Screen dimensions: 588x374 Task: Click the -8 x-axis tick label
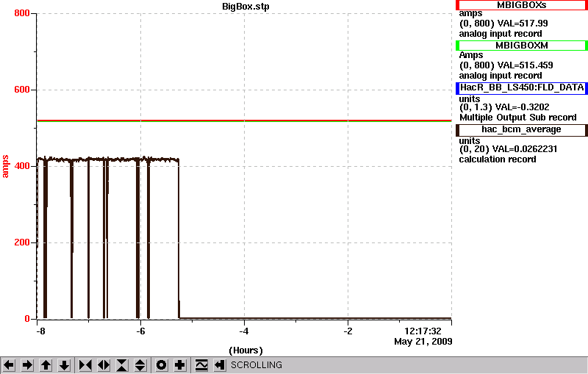[40, 331]
